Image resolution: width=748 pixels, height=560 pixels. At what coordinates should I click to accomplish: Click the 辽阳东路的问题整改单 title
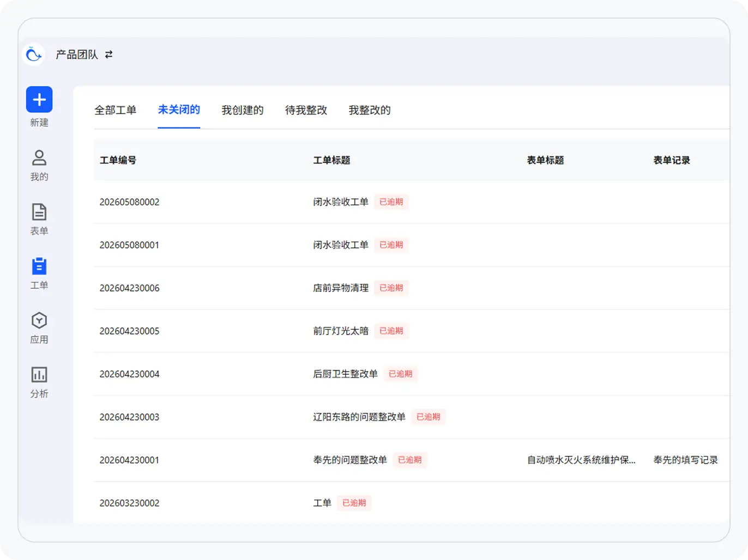click(359, 417)
